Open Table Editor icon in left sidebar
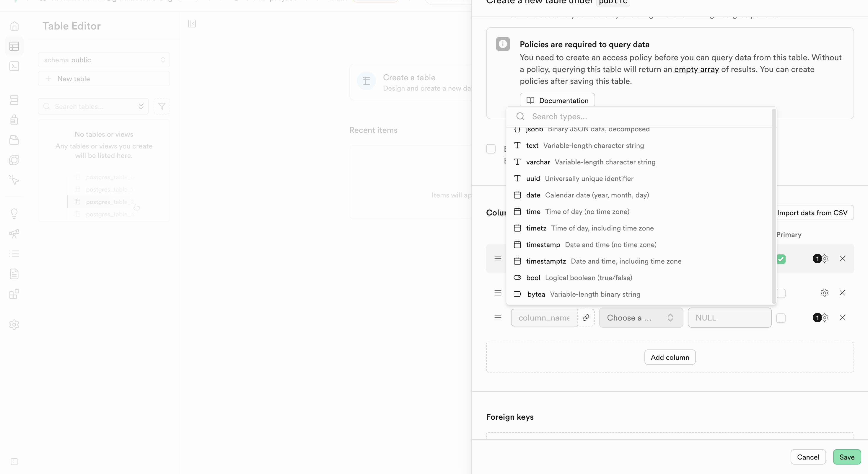This screenshot has width=868, height=474. pyautogui.click(x=14, y=46)
